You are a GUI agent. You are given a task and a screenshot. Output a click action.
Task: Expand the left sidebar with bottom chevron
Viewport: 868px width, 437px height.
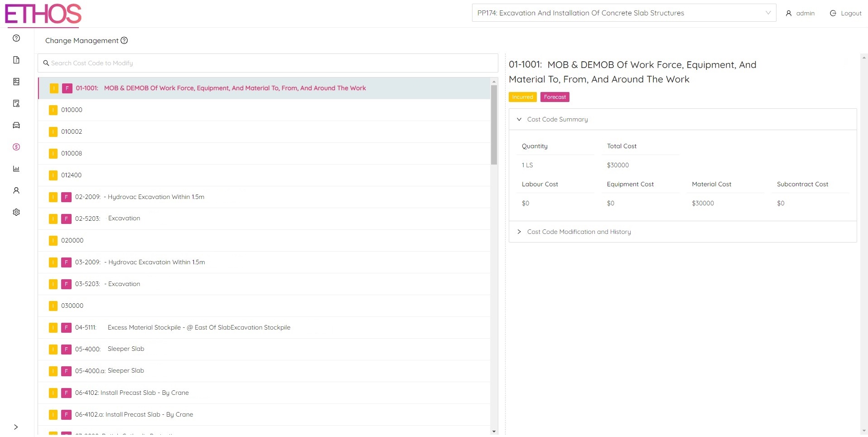tap(16, 427)
